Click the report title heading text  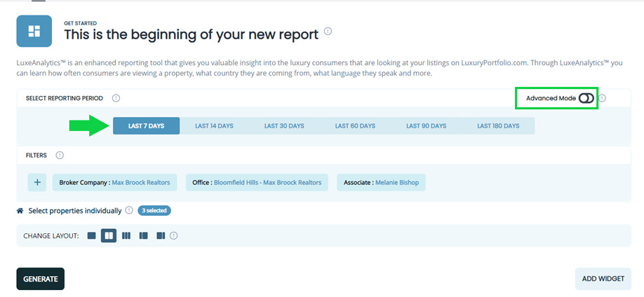point(191,34)
